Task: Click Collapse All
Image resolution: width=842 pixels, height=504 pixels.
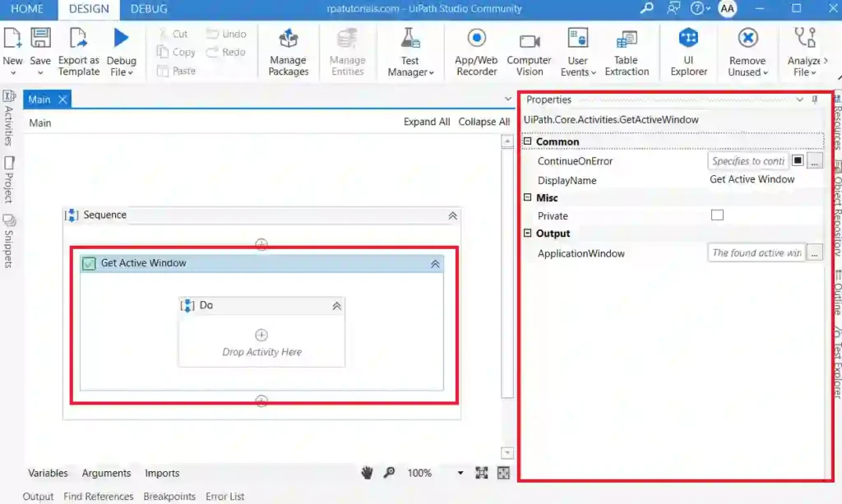Action: pyautogui.click(x=483, y=122)
